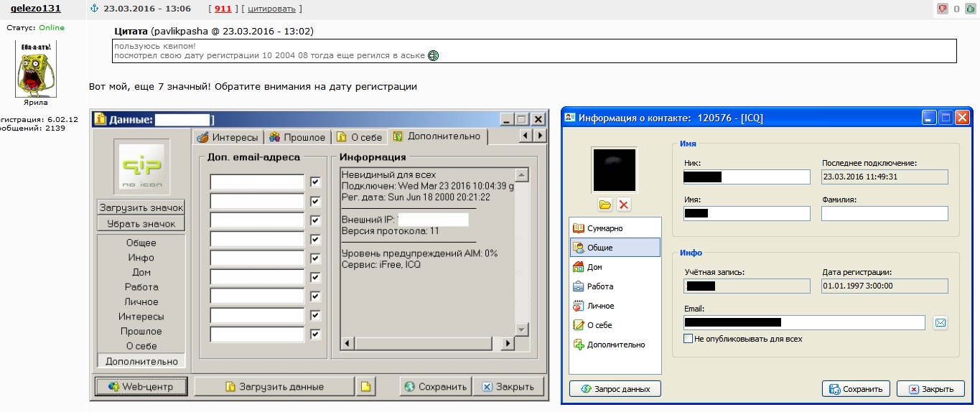The width and height of the screenshot is (980, 412).
Task: Click the horizontal scrollbar left arrow in Информация
Action: 347,344
